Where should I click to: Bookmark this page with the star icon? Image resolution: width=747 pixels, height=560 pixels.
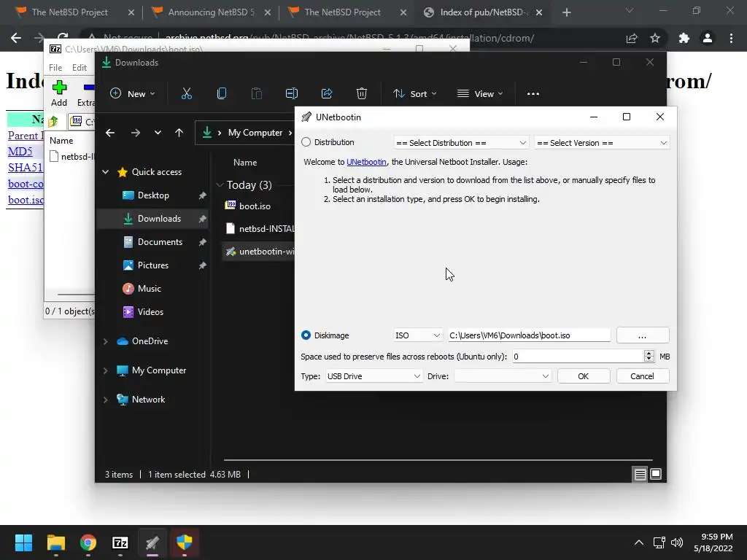pyautogui.click(x=655, y=38)
